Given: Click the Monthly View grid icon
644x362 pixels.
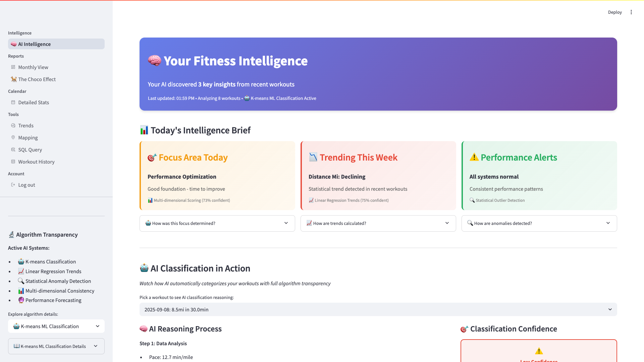Looking at the screenshot, I should (13, 67).
